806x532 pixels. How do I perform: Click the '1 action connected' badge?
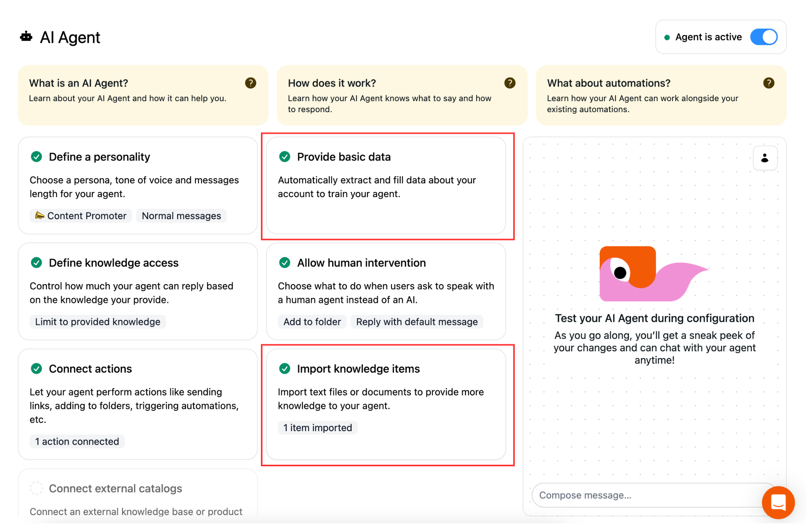tap(77, 441)
